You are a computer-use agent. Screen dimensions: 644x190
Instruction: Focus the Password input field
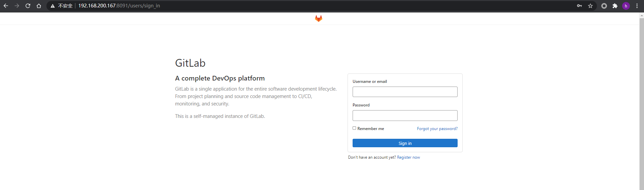coord(405,116)
